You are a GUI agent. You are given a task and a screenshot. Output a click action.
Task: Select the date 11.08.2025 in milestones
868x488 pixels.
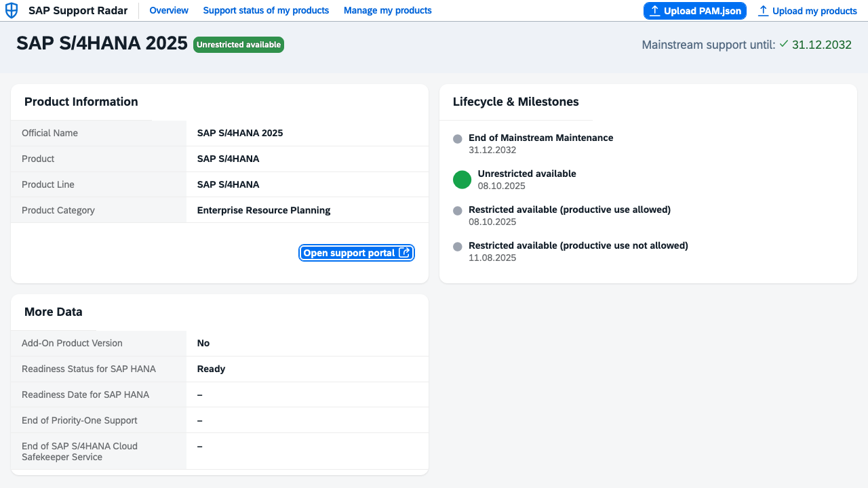pyautogui.click(x=492, y=258)
